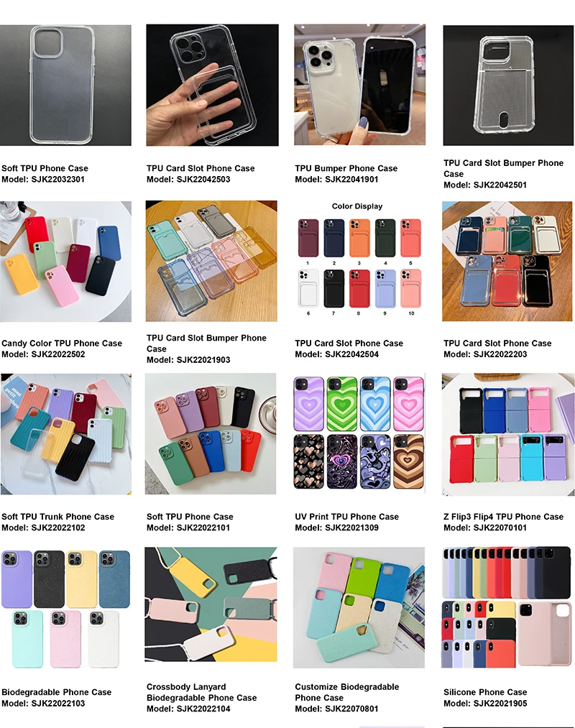This screenshot has width=575, height=728.
Task: Click the 'Z Flip3 Flip4 TPU Phone Case' title
Action: tap(503, 516)
